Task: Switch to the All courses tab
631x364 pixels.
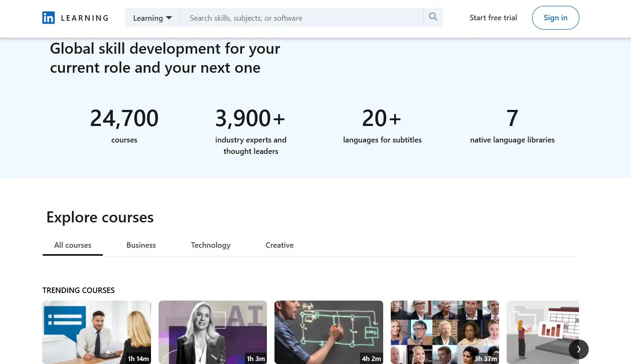Action: (x=72, y=245)
